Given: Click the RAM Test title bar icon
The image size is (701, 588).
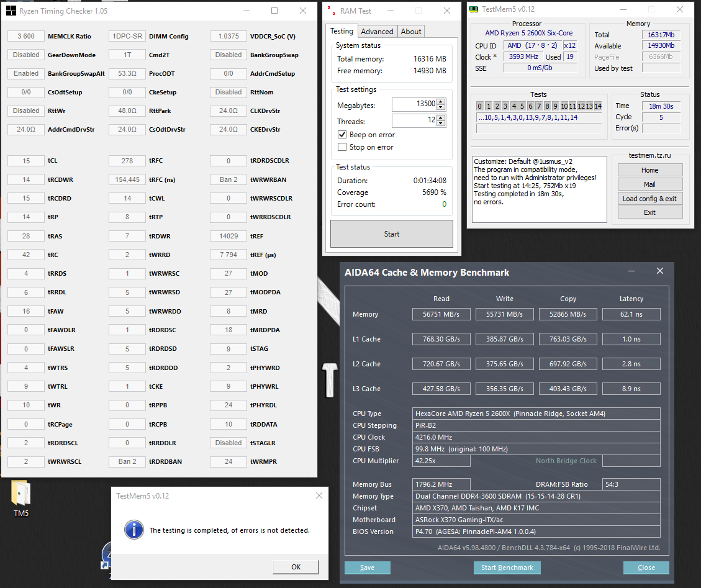Looking at the screenshot, I should point(332,11).
